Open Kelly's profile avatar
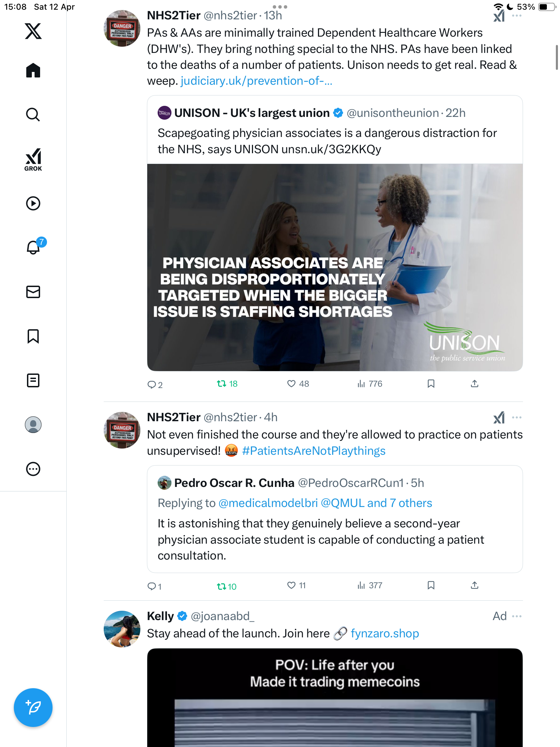 coord(122,629)
